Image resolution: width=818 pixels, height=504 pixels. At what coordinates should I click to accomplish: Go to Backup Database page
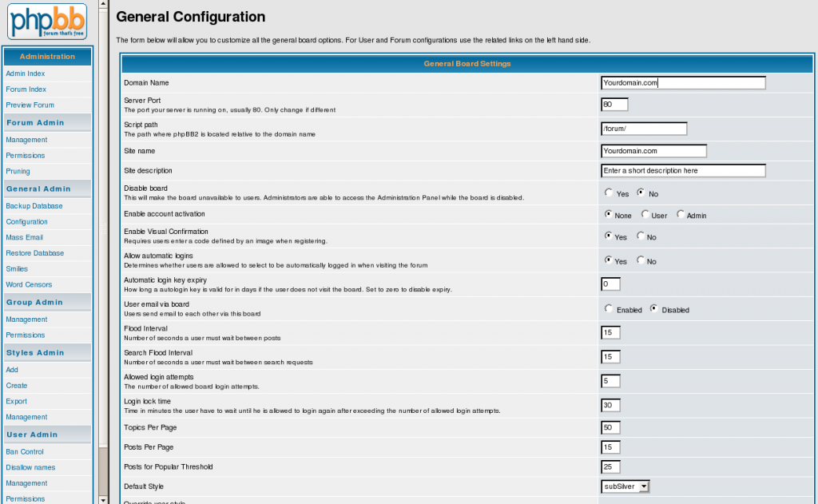pos(34,206)
